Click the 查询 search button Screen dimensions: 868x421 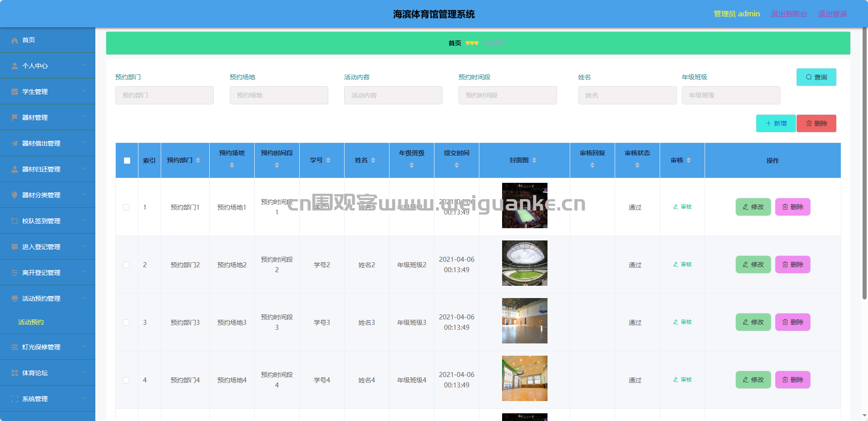pos(816,77)
